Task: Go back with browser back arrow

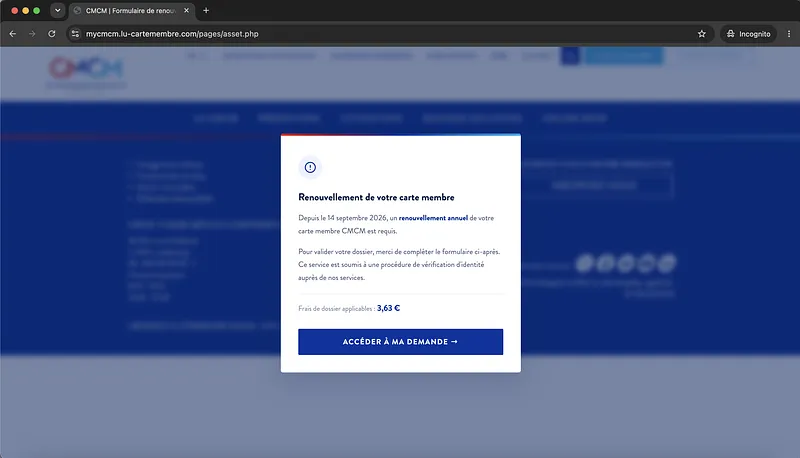Action: click(13, 34)
